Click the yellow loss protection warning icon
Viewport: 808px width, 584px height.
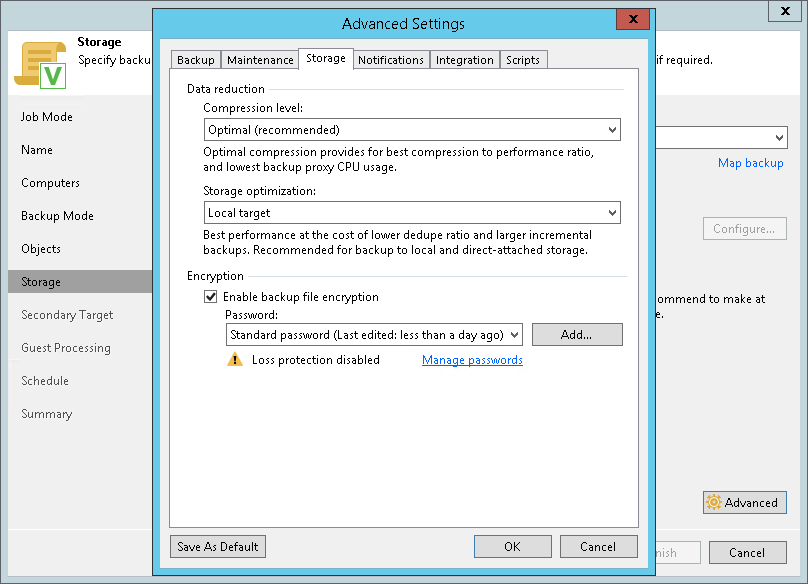click(235, 360)
